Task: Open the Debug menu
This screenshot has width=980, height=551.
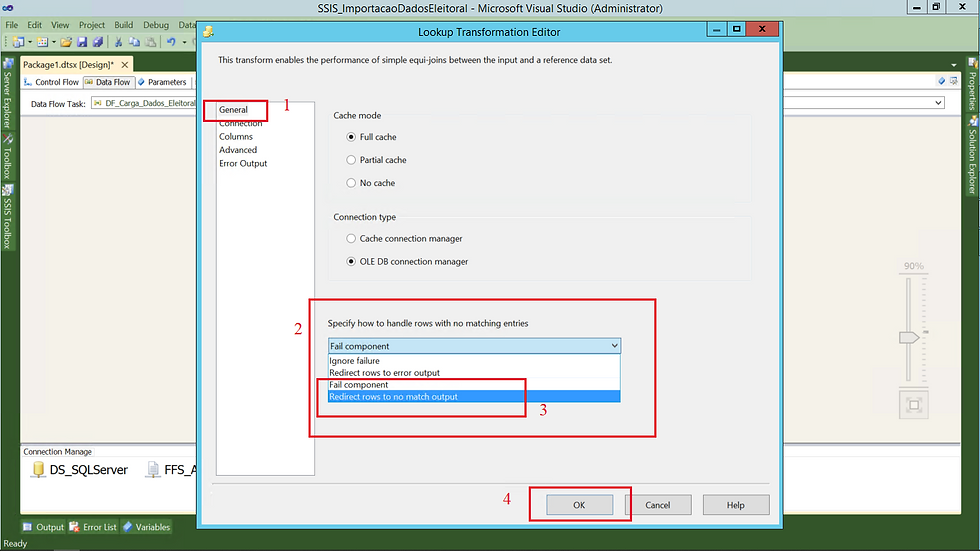Action: pos(156,25)
